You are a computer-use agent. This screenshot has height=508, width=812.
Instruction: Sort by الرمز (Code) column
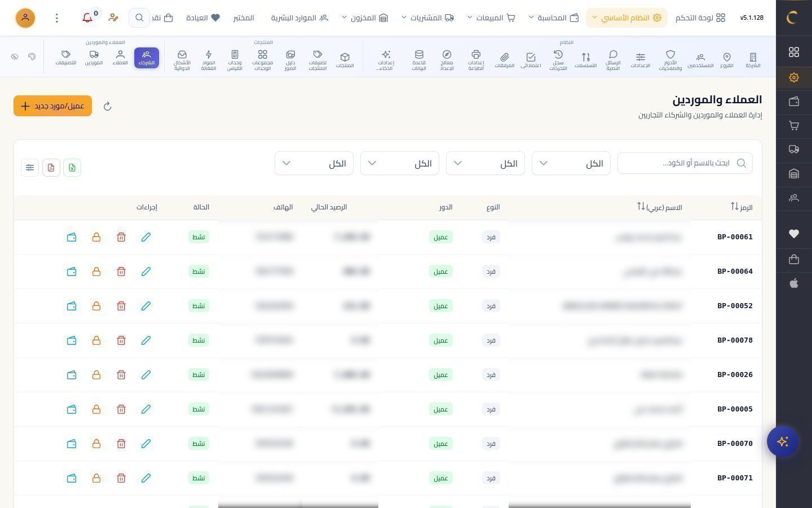[742, 207]
